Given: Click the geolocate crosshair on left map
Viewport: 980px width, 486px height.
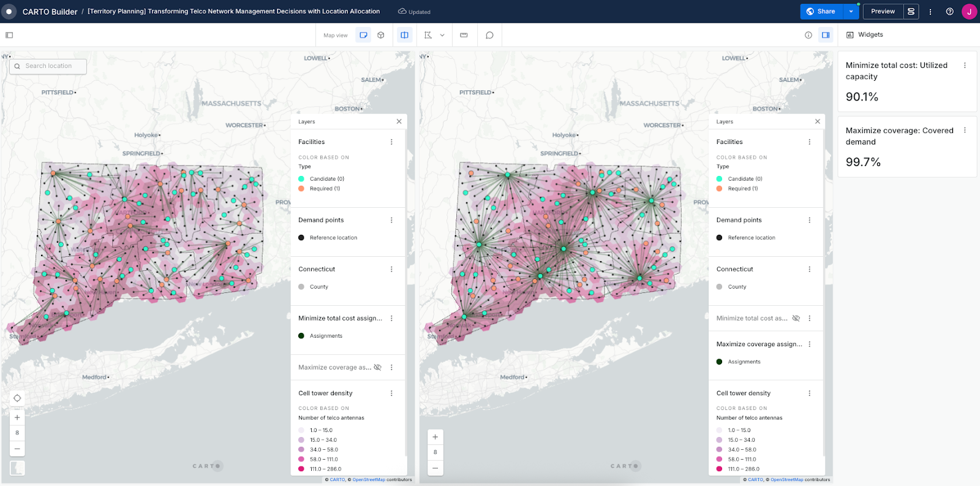Looking at the screenshot, I should (17, 398).
